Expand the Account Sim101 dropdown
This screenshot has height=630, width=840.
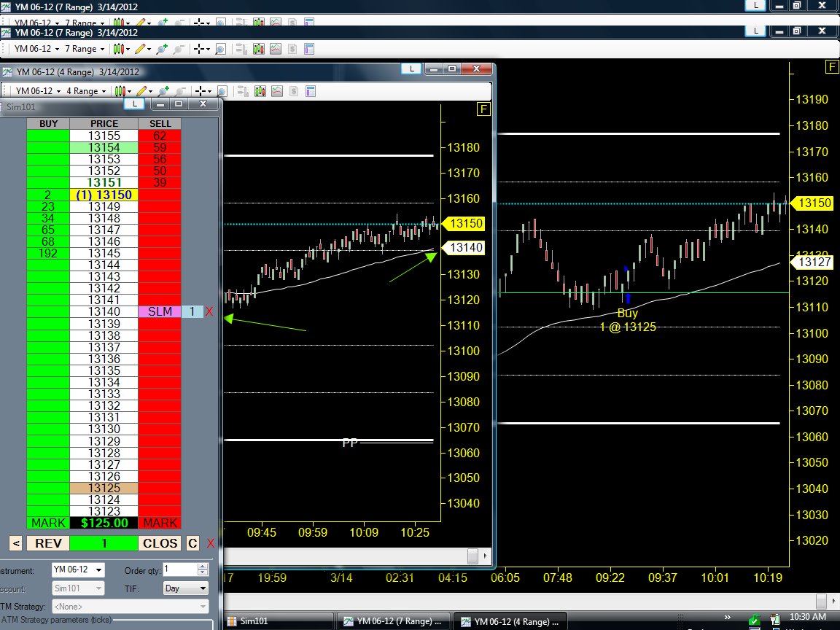pyautogui.click(x=98, y=588)
